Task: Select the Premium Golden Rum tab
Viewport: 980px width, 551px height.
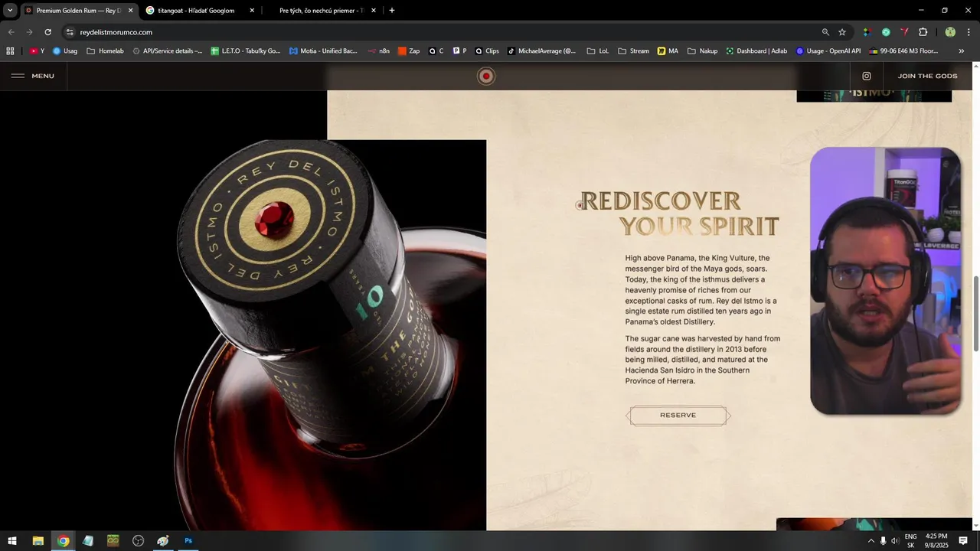Action: (x=78, y=11)
